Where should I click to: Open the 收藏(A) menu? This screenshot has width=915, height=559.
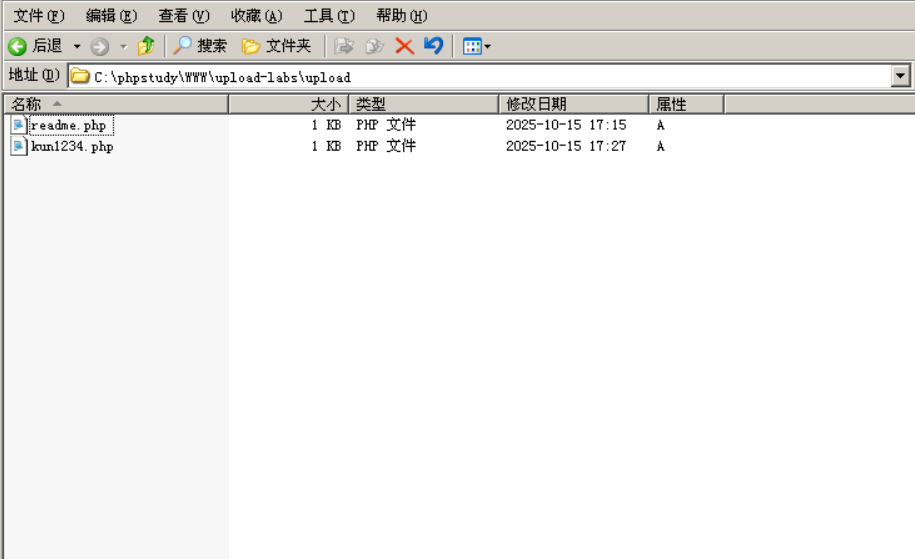256,16
